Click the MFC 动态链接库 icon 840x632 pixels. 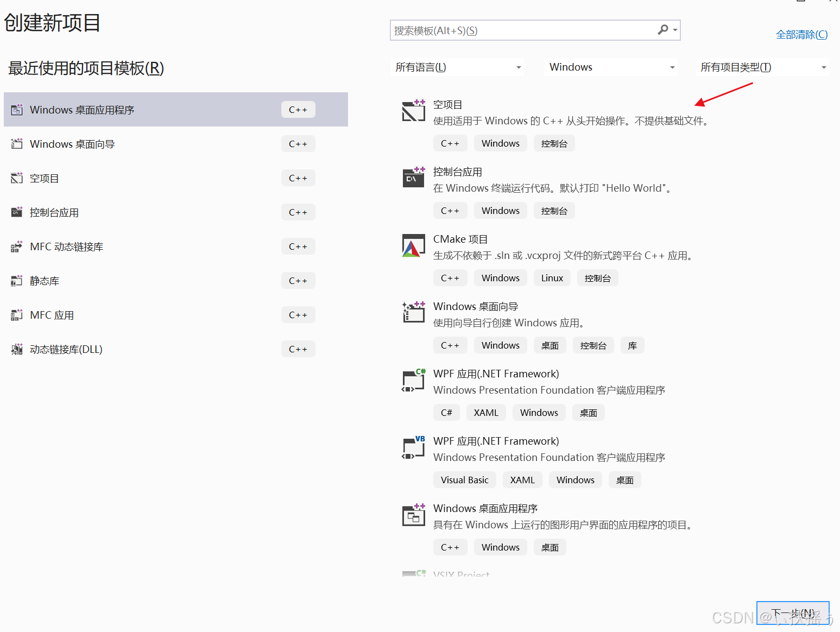[17, 247]
